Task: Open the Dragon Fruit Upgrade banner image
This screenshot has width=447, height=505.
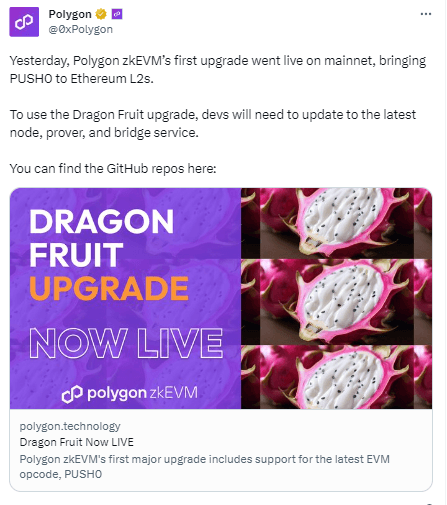Action: [x=221, y=298]
